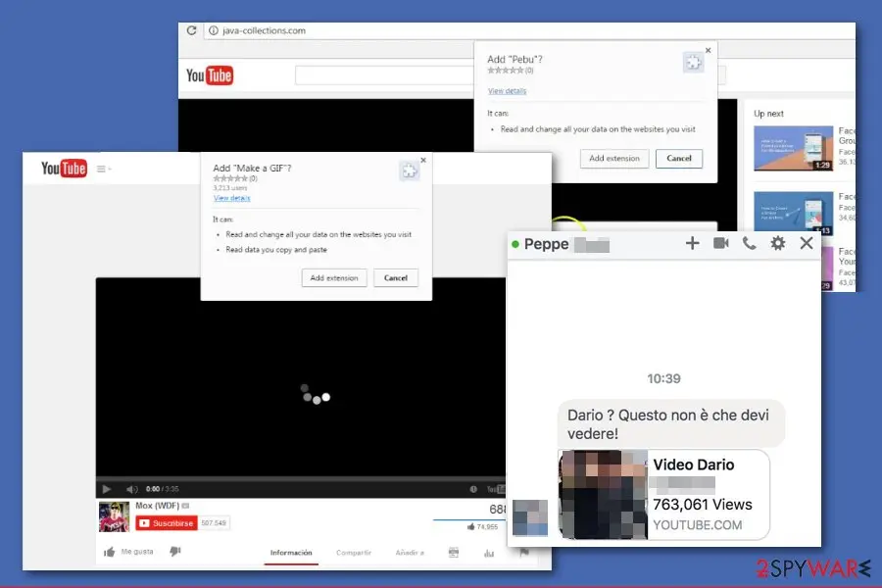
Task: Click the site info icon beside java-collections.com
Action: pos(214,30)
